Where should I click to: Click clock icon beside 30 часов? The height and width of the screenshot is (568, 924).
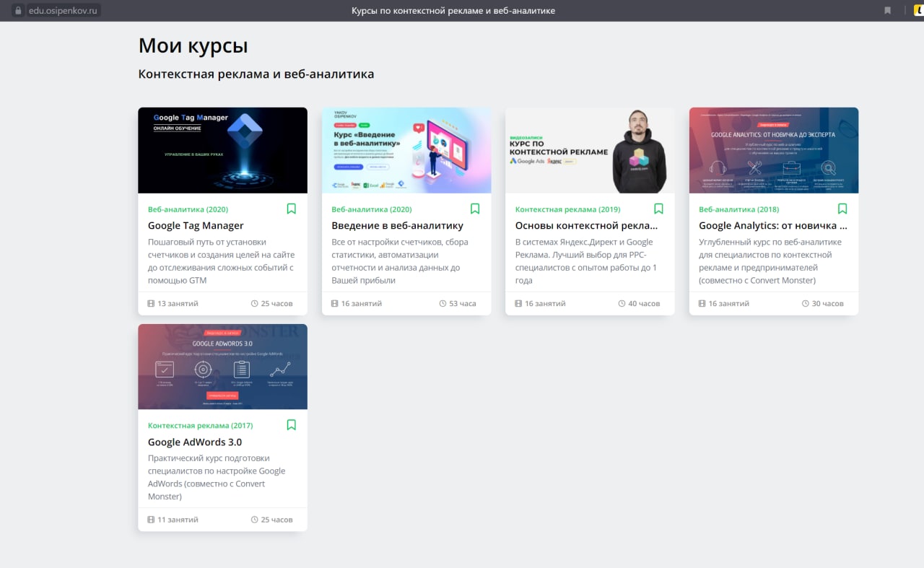(806, 303)
